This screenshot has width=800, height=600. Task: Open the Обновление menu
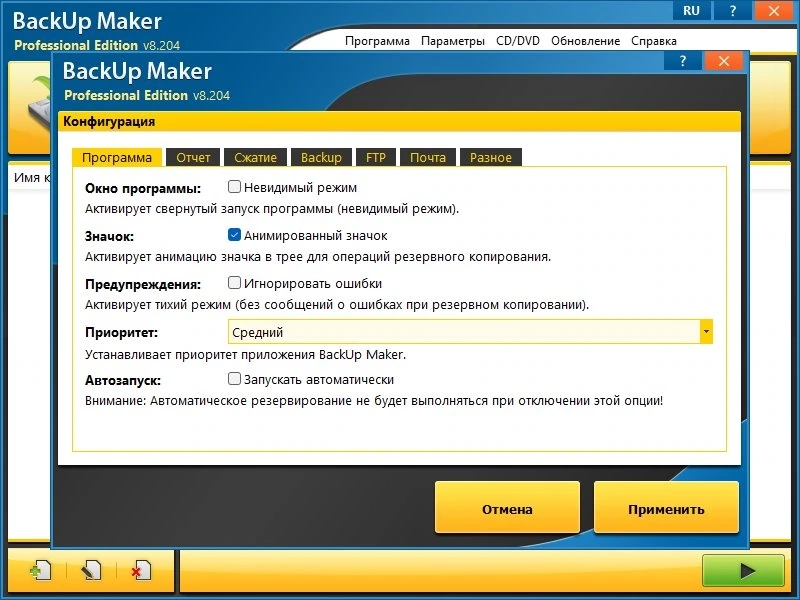pyautogui.click(x=585, y=41)
